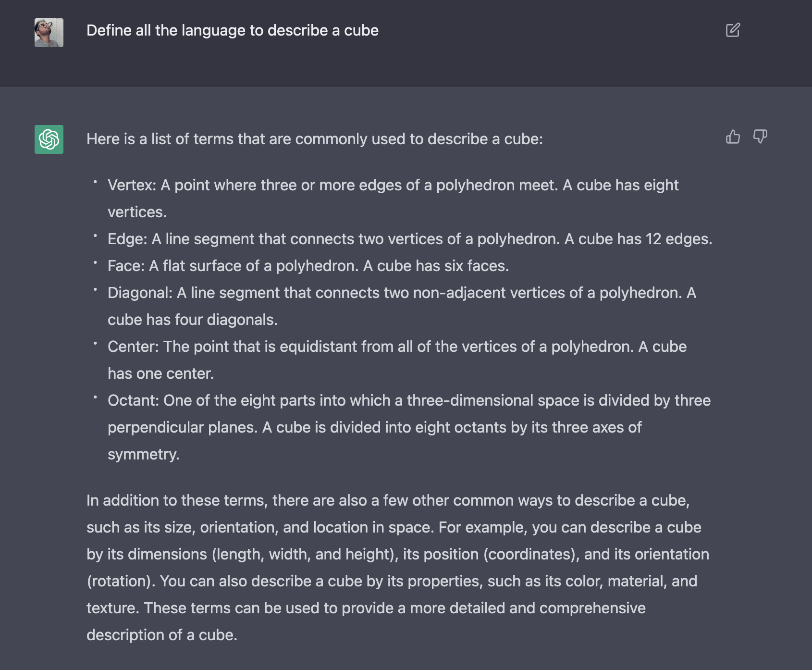The width and height of the screenshot is (812, 670).
Task: Click the prompt text 'Define all the language'
Action: 232,30
